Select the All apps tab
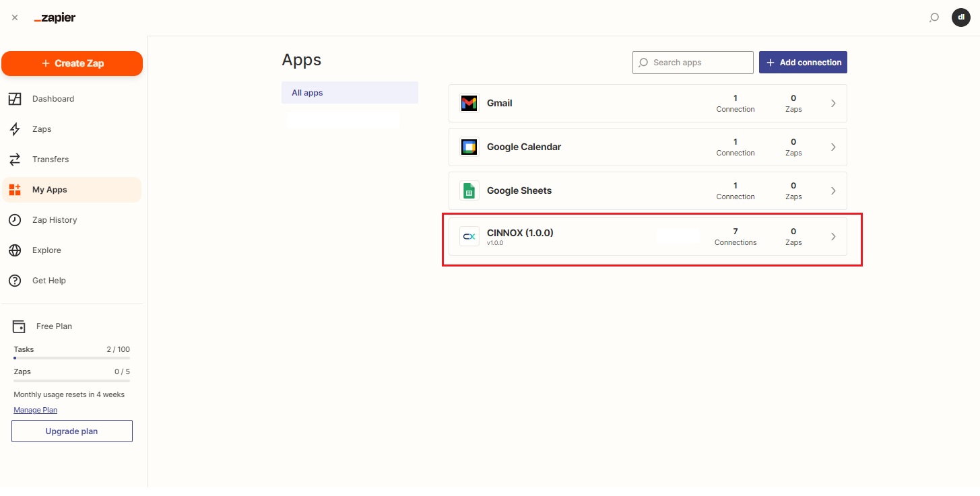980x496 pixels. [x=350, y=93]
